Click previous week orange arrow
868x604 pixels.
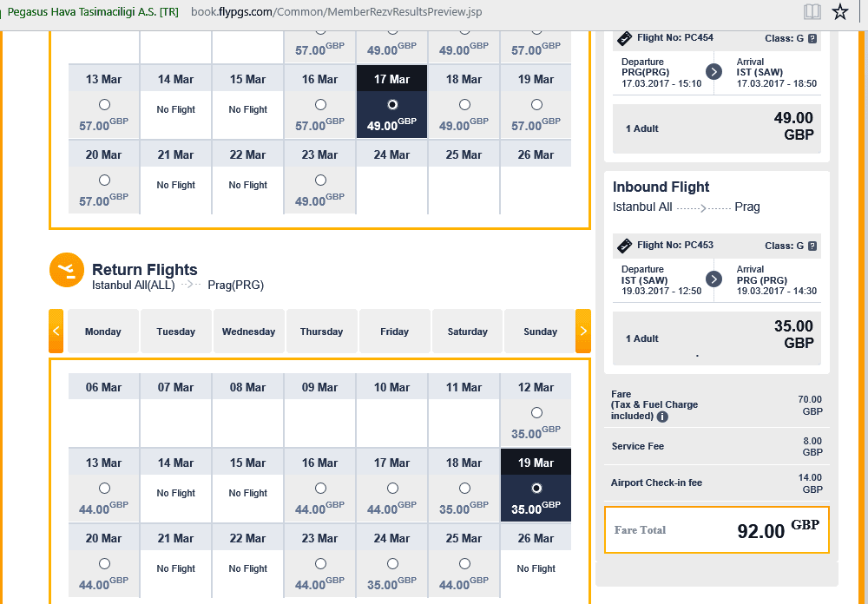coord(56,331)
